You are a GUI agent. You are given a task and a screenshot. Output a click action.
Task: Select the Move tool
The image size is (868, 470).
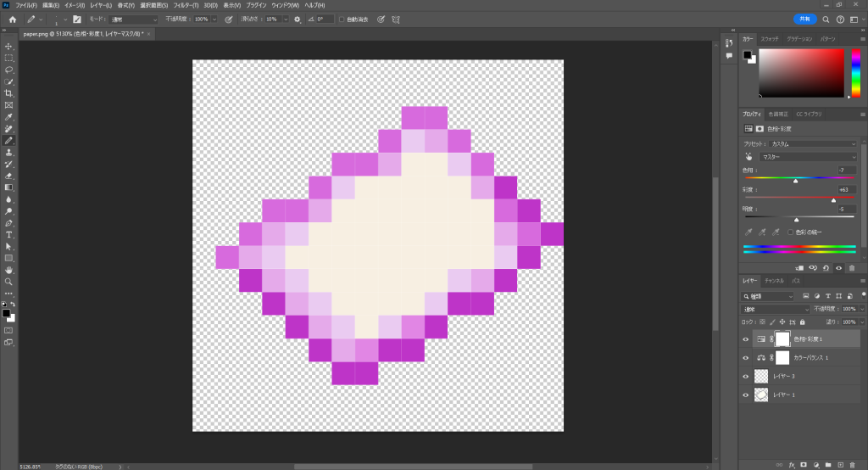point(8,46)
